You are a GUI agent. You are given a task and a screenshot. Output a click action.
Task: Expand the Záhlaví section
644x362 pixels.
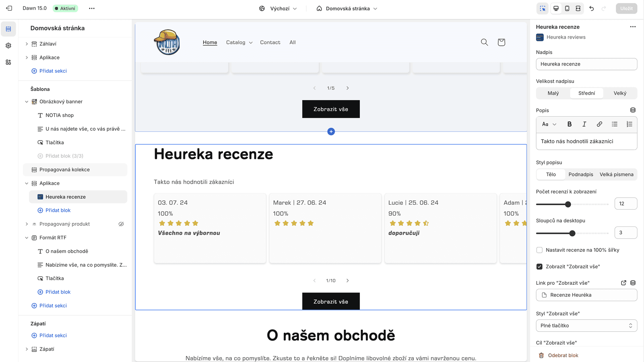point(27,44)
